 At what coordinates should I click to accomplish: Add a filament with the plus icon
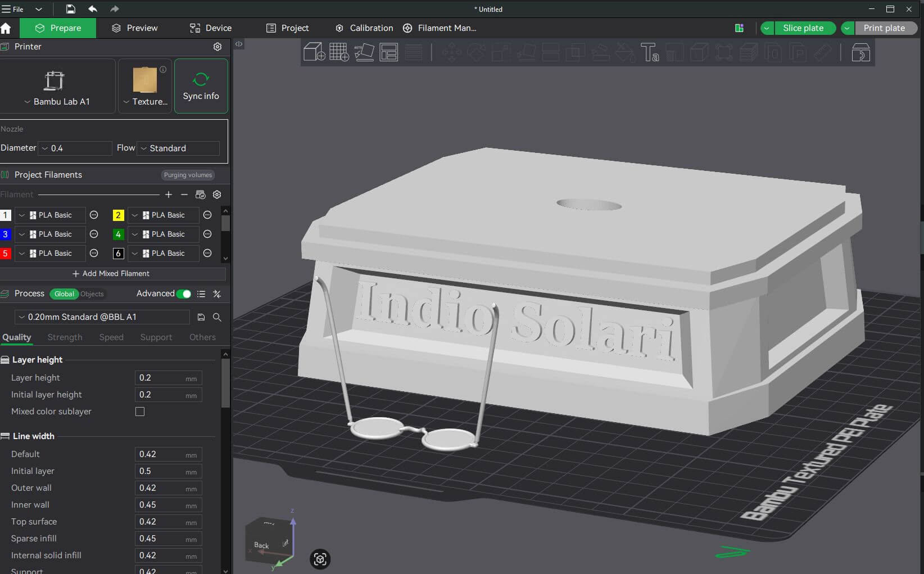(x=169, y=195)
